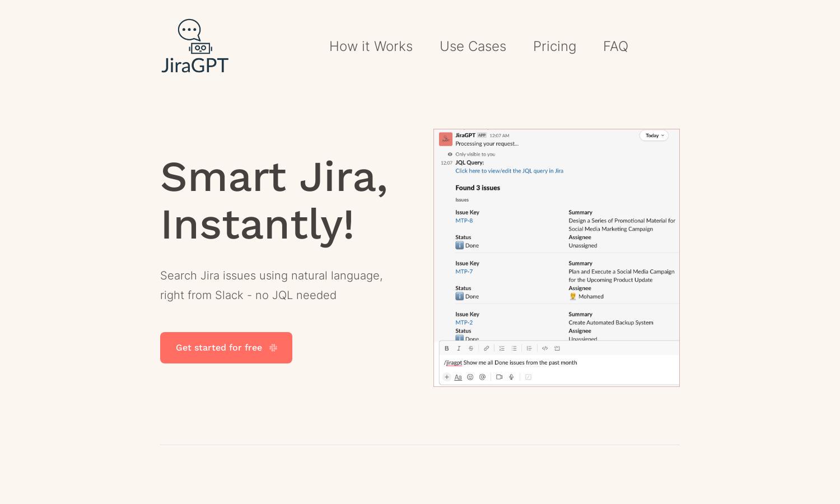Open the emoji picker in the composer

coord(470,377)
